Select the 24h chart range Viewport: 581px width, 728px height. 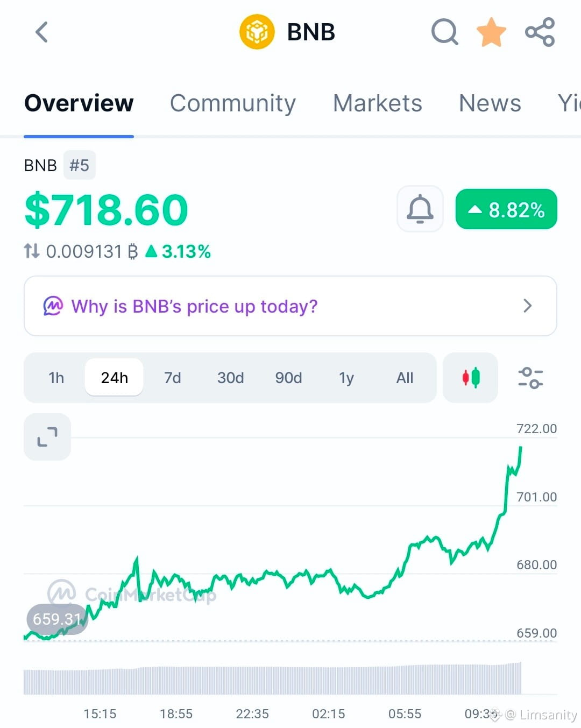(x=114, y=378)
